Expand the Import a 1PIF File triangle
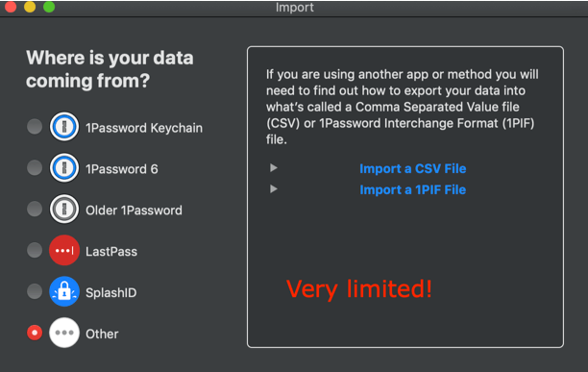The image size is (588, 372). pos(274,188)
